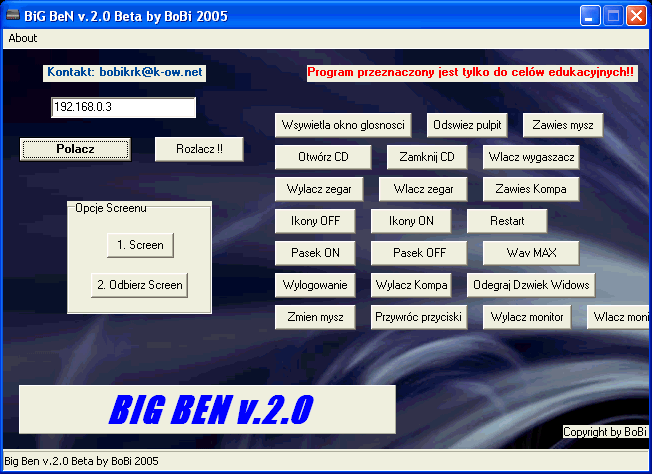Click the Pasek OFF button
652x474 pixels.
coord(419,253)
